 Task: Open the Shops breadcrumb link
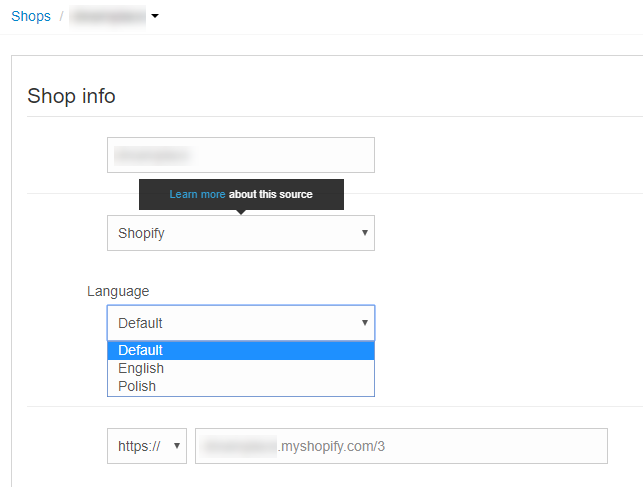(31, 16)
